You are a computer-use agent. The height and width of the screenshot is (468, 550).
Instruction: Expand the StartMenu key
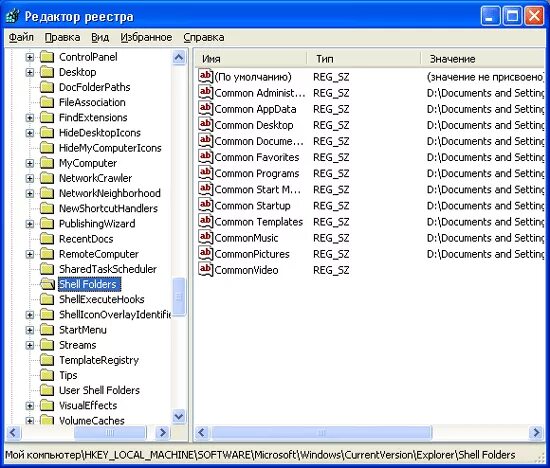pos(30,330)
